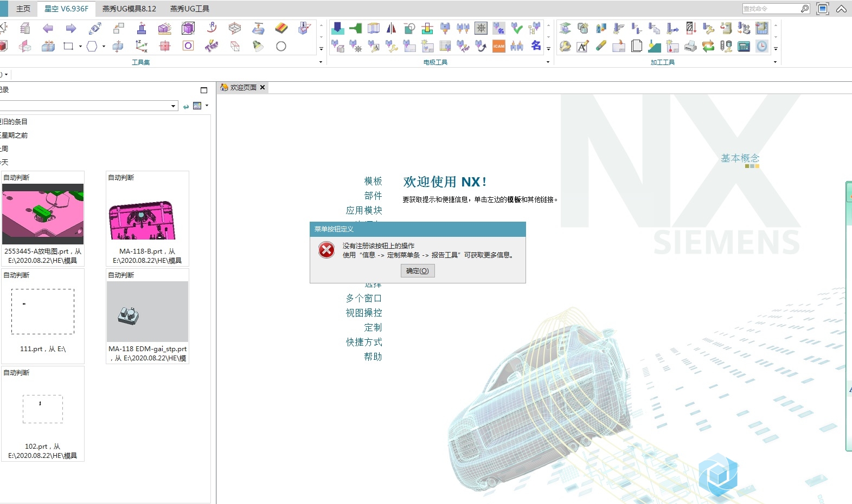Image resolution: width=852 pixels, height=504 pixels.
Task: Select the hexagon shape tool
Action: point(92,46)
